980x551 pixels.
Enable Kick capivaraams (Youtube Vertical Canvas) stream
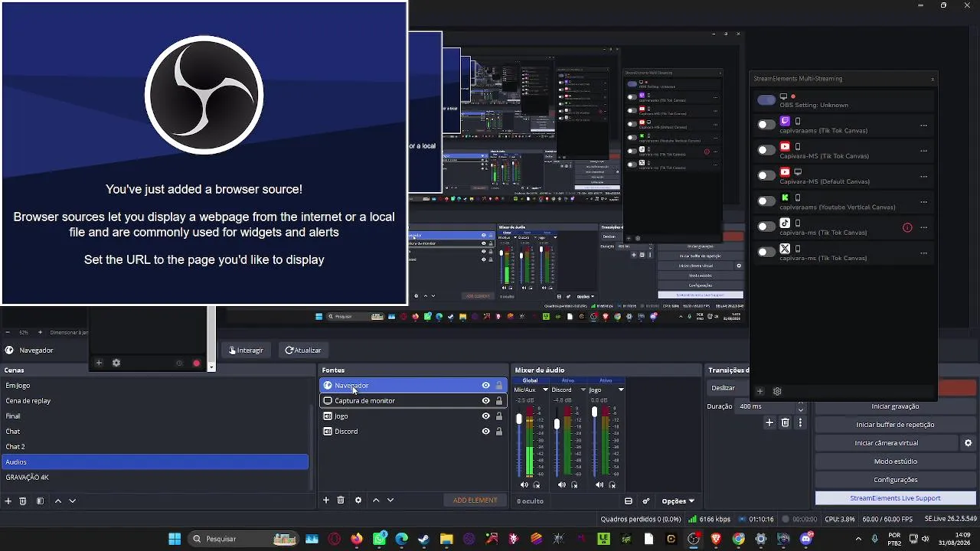pos(766,202)
